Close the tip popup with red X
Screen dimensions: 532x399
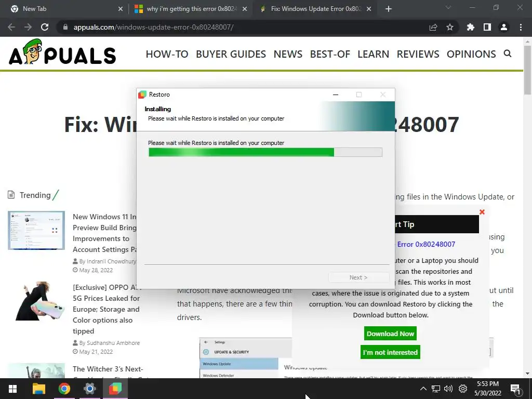point(482,212)
